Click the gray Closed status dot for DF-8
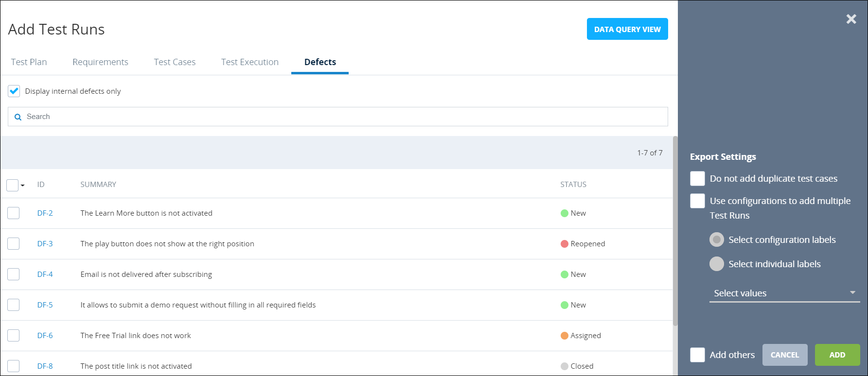The height and width of the screenshot is (376, 868). coord(564,366)
